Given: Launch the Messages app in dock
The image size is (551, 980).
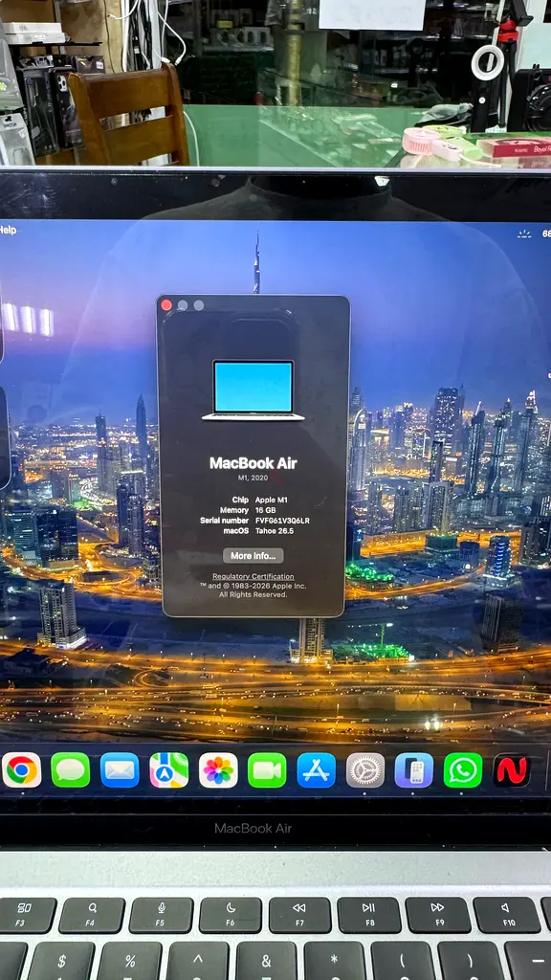Looking at the screenshot, I should tap(71, 770).
